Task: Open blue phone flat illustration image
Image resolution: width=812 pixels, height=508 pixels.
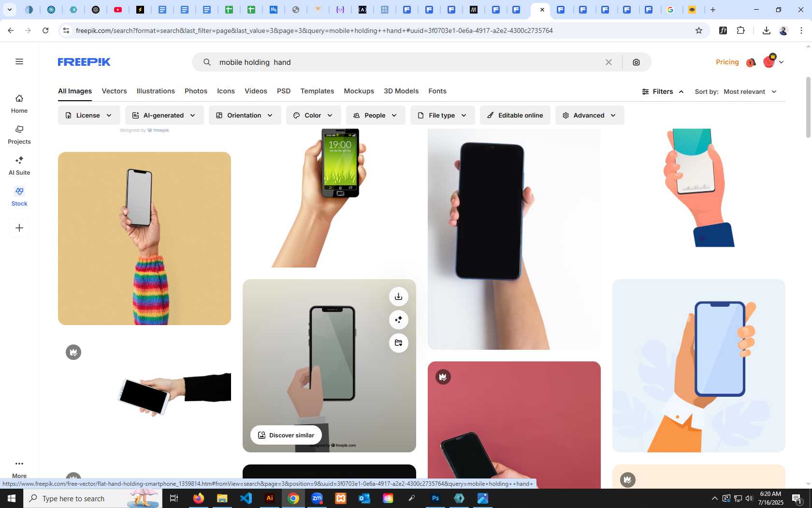Action: tap(699, 366)
